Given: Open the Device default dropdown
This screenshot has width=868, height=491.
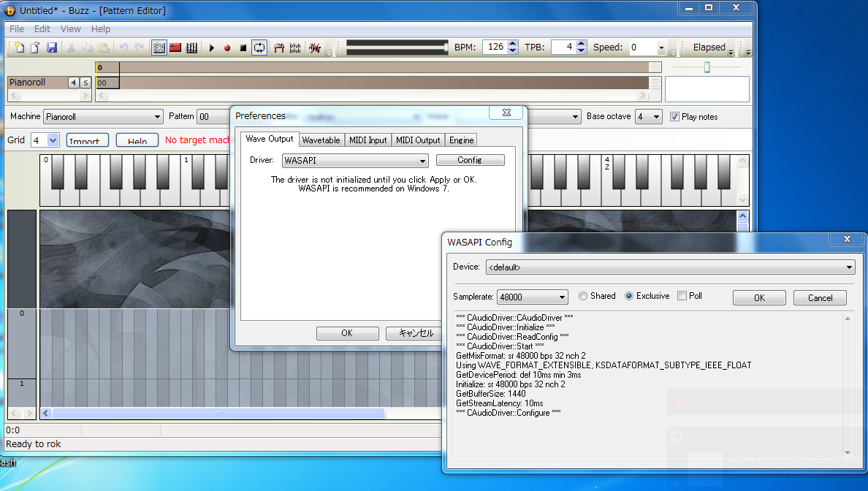Looking at the screenshot, I should 670,267.
